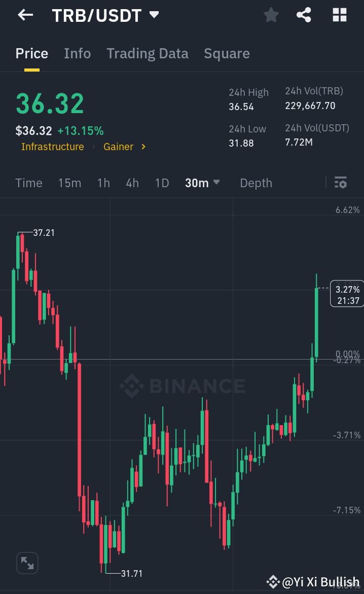Image resolution: width=364 pixels, height=594 pixels.
Task: Open the markets grid icon
Action: pyautogui.click(x=339, y=15)
